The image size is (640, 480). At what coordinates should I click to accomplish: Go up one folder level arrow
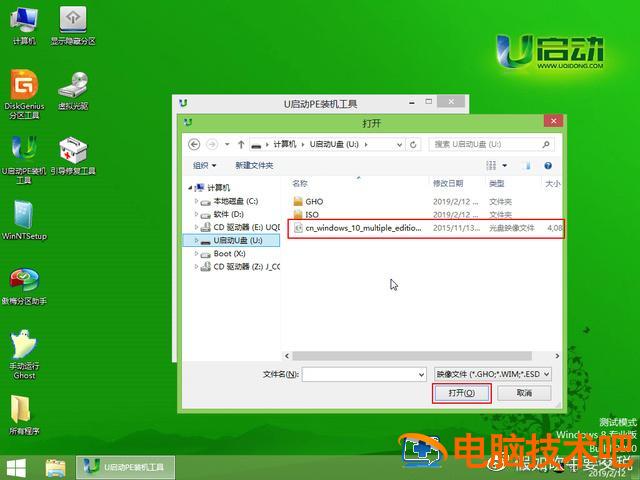point(241,144)
